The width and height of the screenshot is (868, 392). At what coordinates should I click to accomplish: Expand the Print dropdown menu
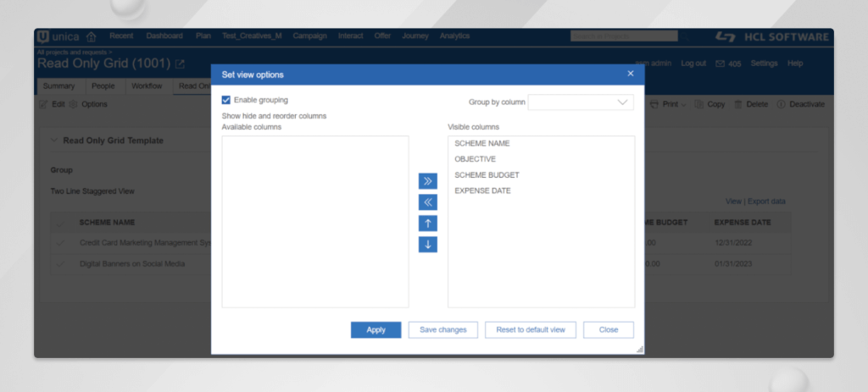(670, 104)
